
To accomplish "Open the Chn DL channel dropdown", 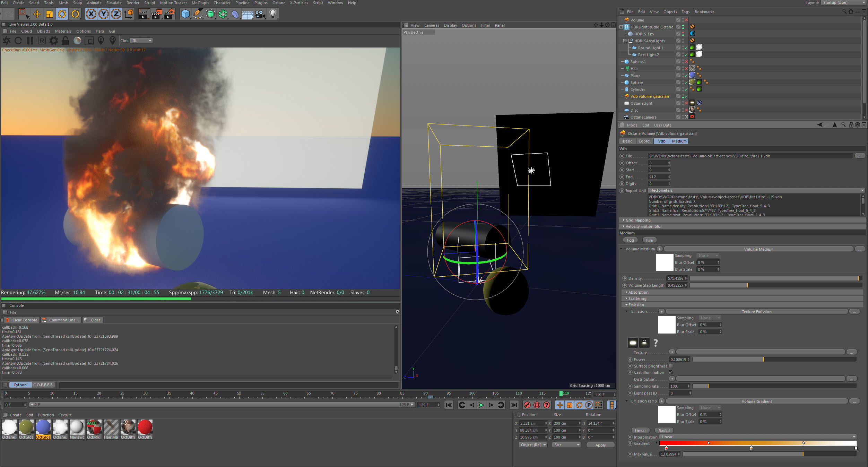I will coord(141,41).
